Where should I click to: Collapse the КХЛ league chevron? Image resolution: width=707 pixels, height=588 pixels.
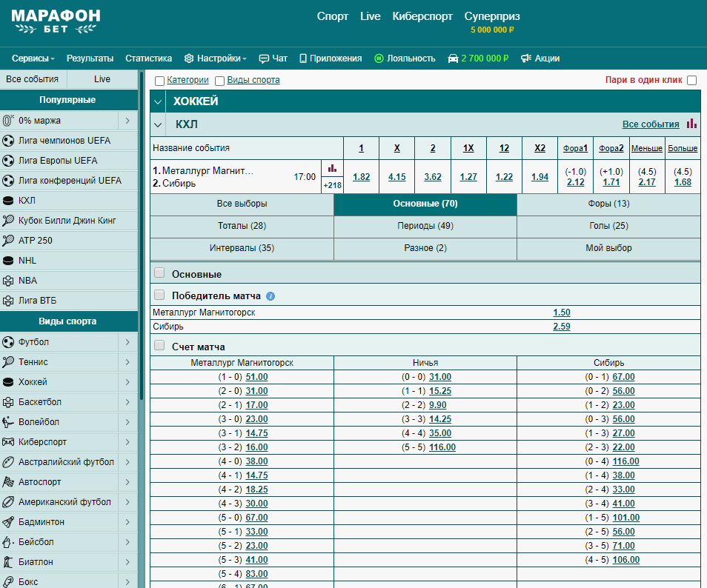(158, 125)
